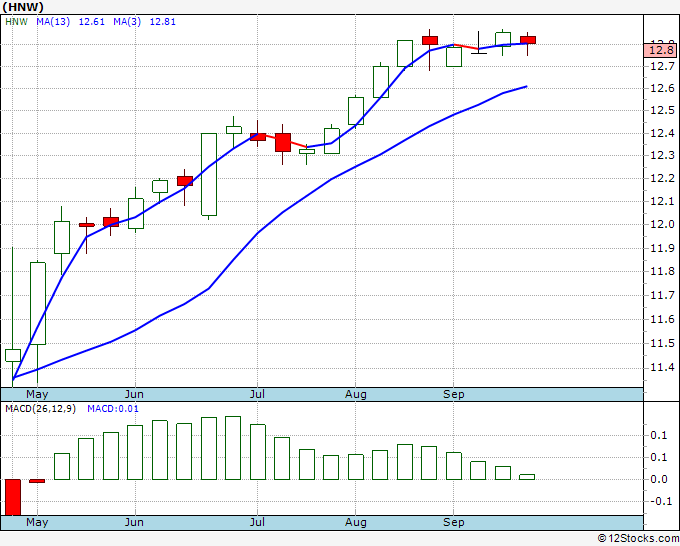
Task: Click the smallest green MACD bar at far right
Action: pos(527,477)
